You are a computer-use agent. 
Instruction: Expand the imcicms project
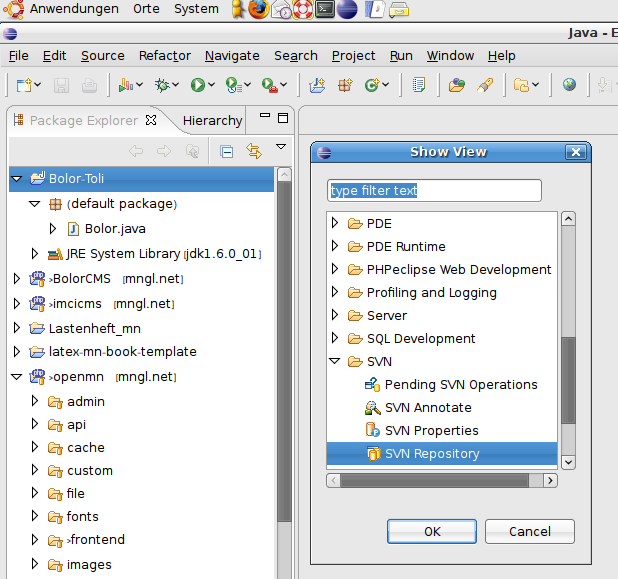point(17,303)
